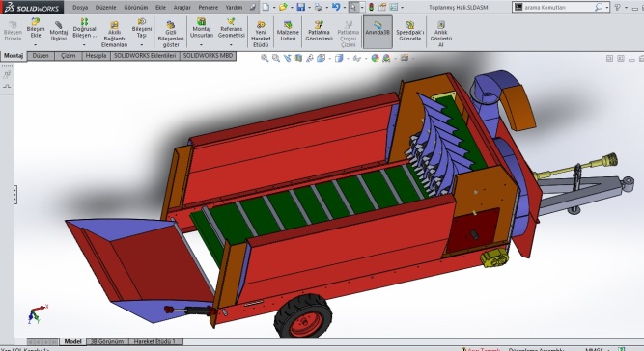This screenshot has width=644, height=351.
Task: Expand Bileşen Ekle dropdown arrow
Action: 36,44
